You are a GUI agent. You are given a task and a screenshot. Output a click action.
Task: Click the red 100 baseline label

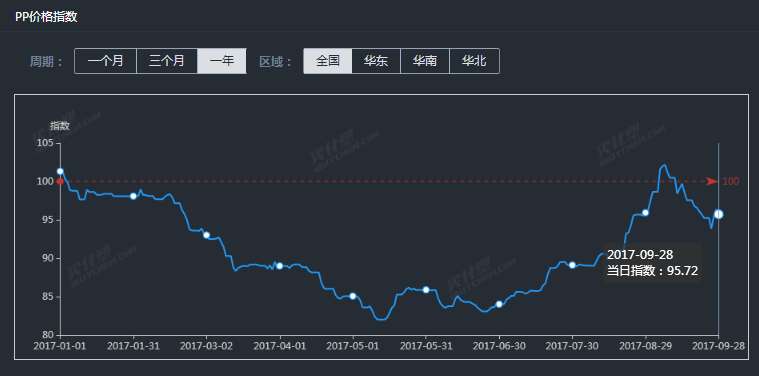[x=731, y=181]
